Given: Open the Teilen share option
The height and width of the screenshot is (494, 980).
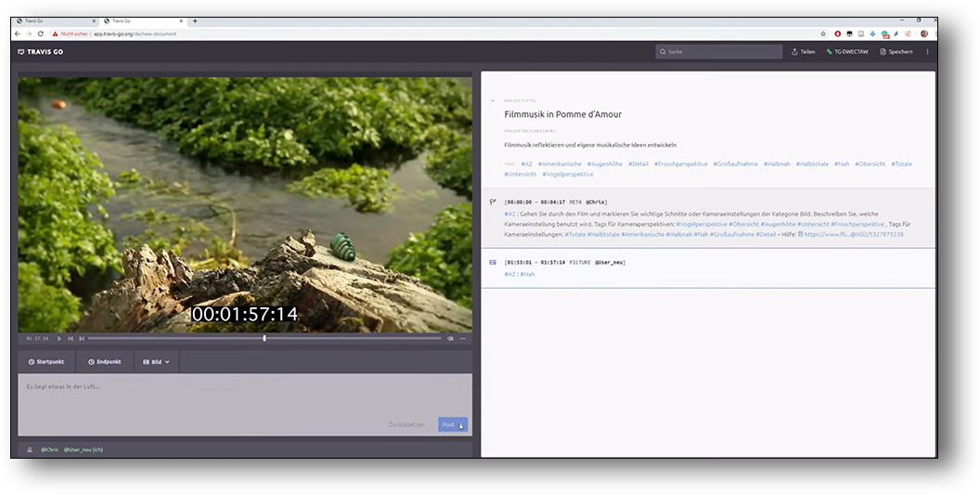Looking at the screenshot, I should point(804,52).
